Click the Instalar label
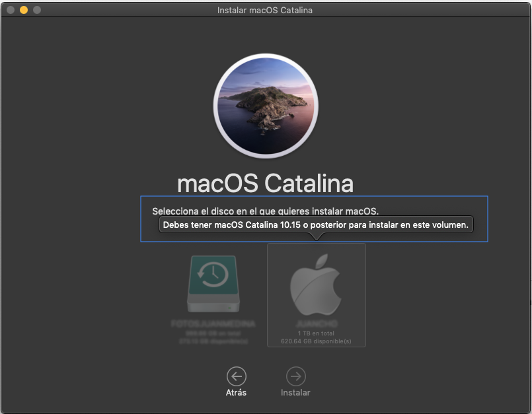The image size is (532, 414). pyautogui.click(x=295, y=393)
